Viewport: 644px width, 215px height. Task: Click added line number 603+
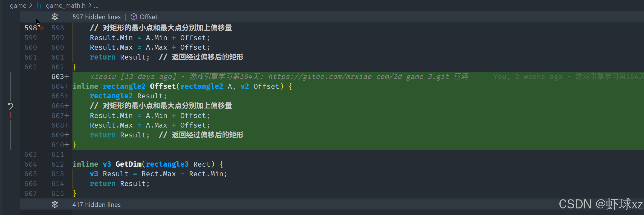[60, 77]
